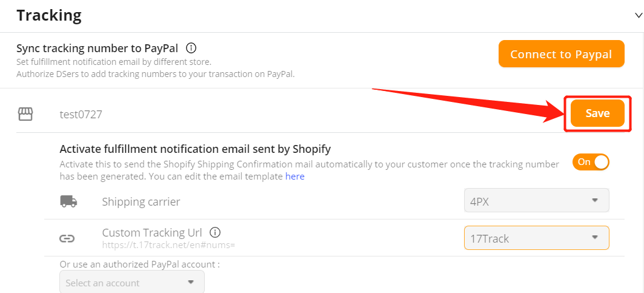Open the 17Track tracking URL dropdown

pos(536,238)
